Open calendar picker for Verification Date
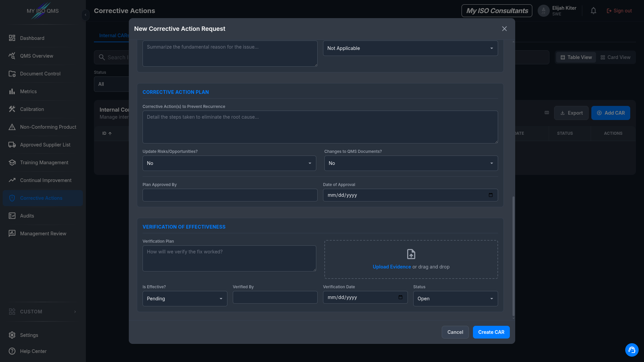The width and height of the screenshot is (644, 362). [x=400, y=297]
